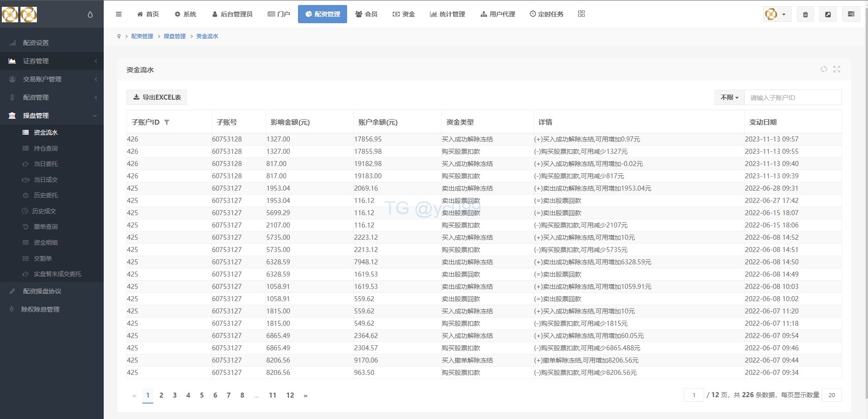Click the refresh icon in panel header
The height and width of the screenshot is (419, 868).
tap(824, 69)
